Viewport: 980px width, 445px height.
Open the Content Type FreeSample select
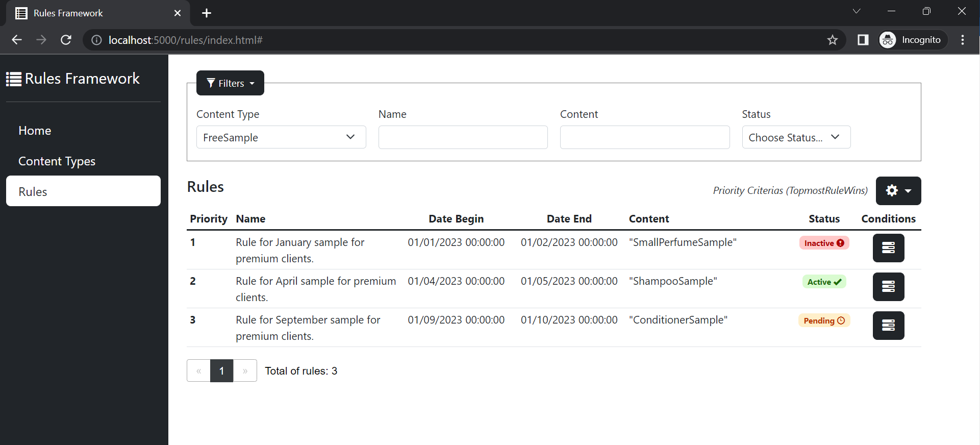click(281, 137)
